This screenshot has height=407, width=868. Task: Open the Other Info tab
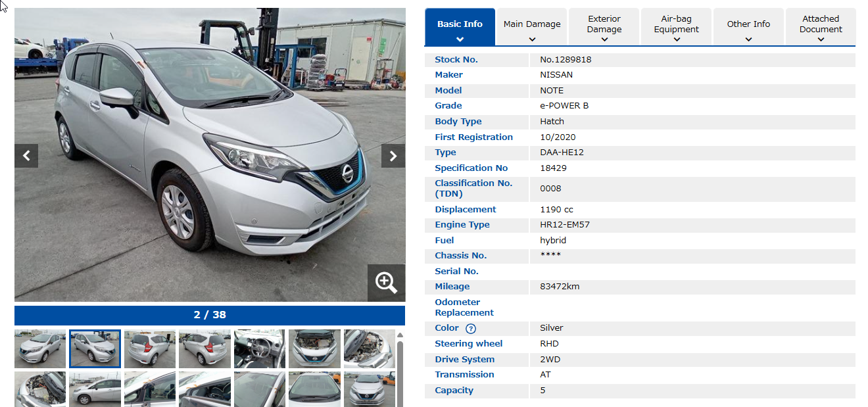(748, 24)
